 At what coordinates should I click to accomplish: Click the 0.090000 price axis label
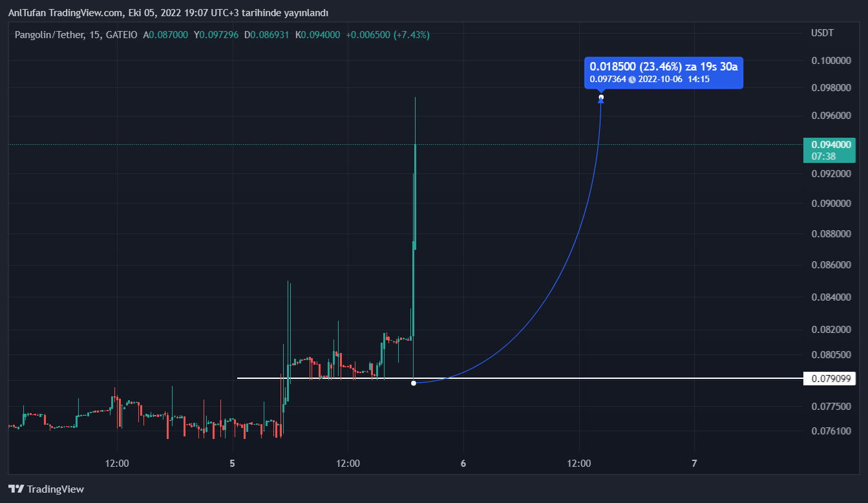pyautogui.click(x=830, y=204)
